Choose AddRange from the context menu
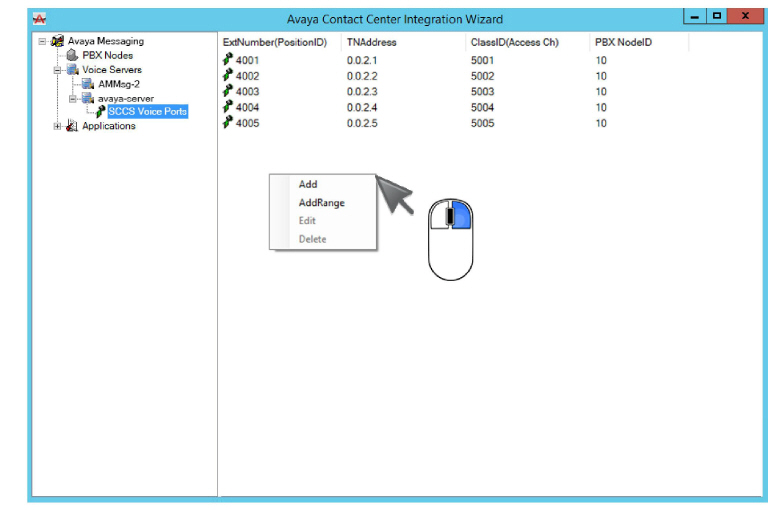768x510 pixels. 322,203
